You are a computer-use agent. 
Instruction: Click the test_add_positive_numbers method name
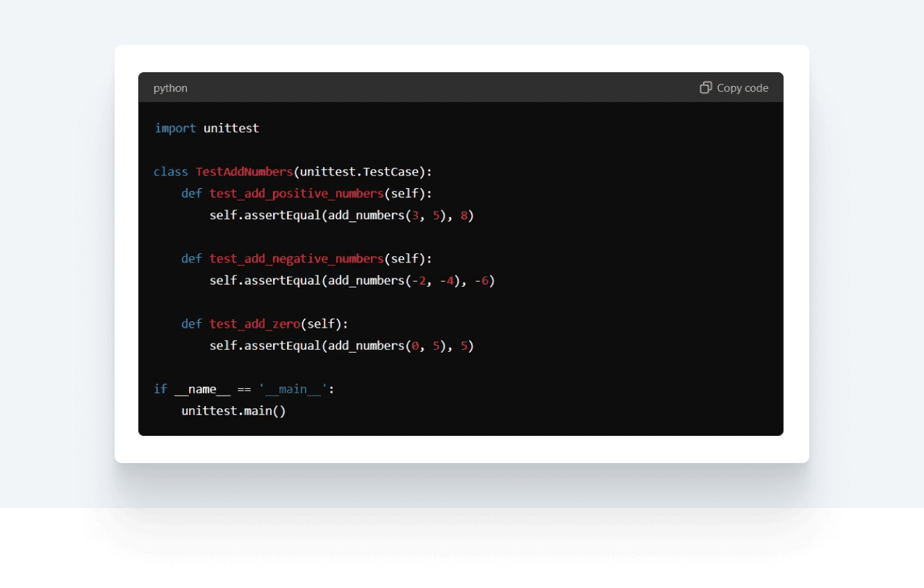coord(296,193)
